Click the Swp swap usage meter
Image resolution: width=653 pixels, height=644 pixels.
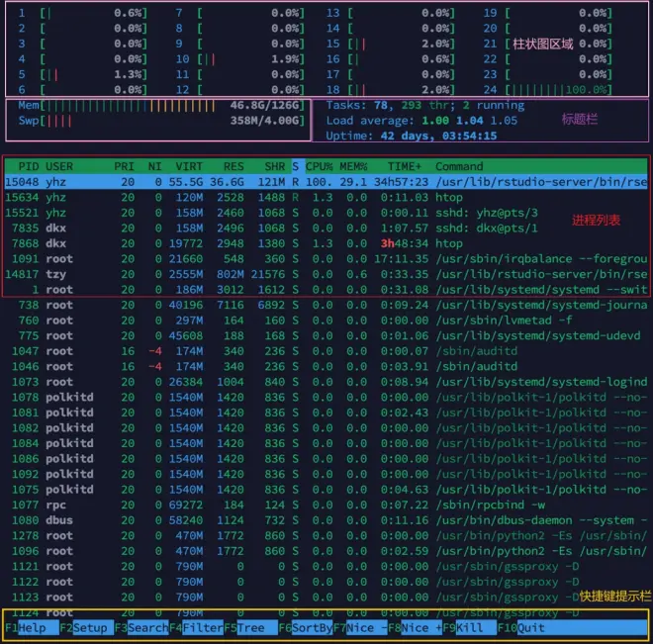coord(161,121)
